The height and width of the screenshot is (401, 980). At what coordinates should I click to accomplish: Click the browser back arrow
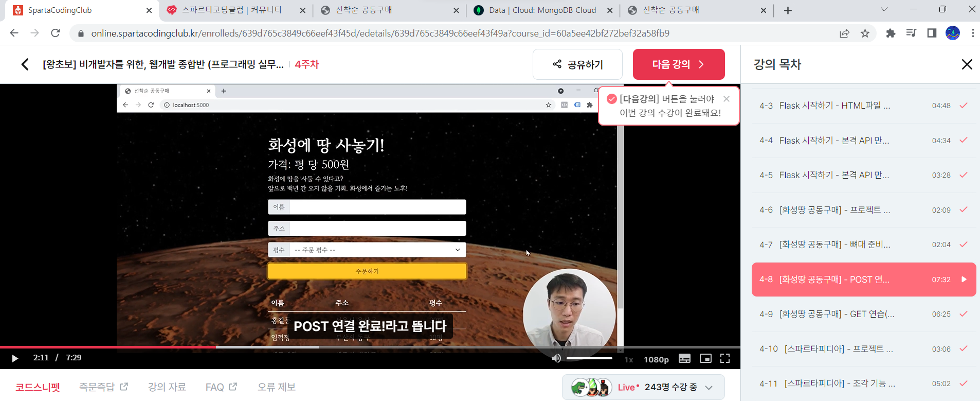(x=14, y=33)
